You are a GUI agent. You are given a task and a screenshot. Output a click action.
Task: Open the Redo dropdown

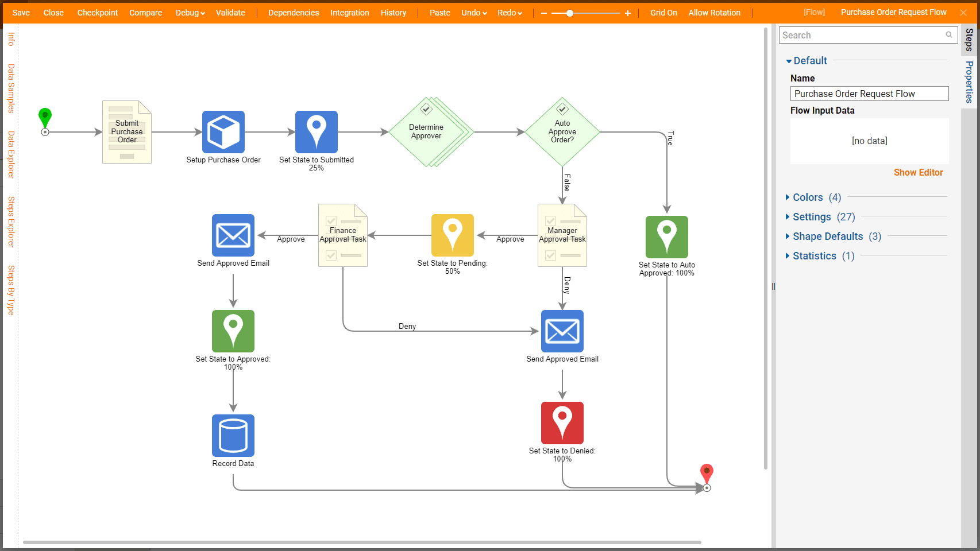coord(510,13)
